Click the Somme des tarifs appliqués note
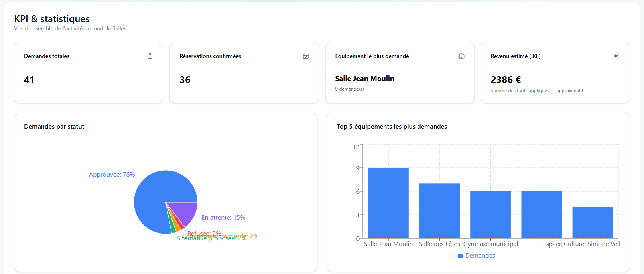This screenshot has height=274, width=644. click(x=537, y=91)
